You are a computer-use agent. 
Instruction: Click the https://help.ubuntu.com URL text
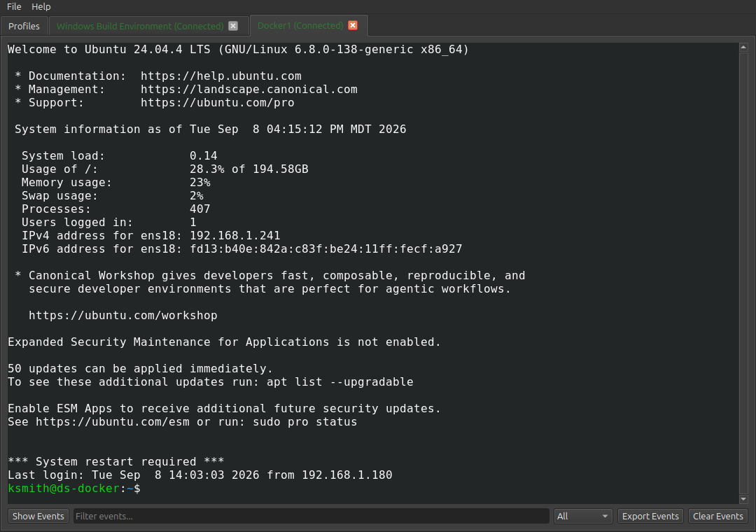click(x=220, y=76)
